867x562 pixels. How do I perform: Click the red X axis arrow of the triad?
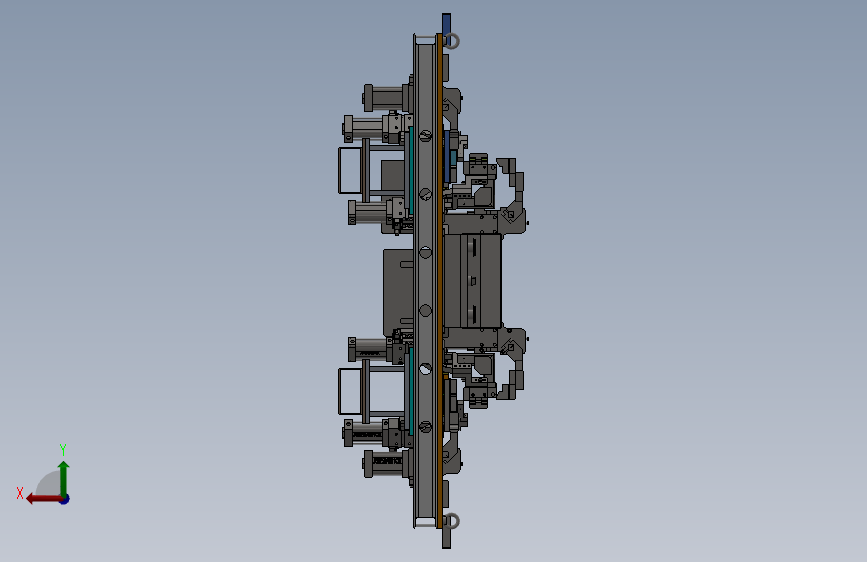tap(43, 499)
